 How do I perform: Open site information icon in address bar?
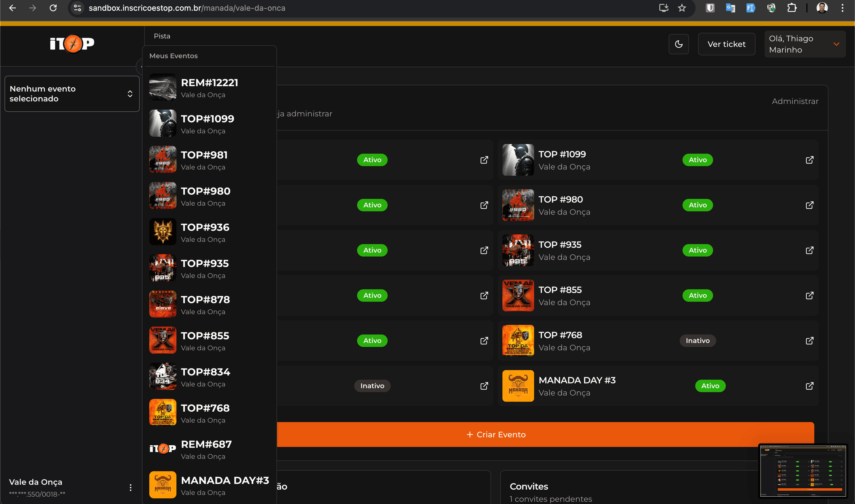77,8
